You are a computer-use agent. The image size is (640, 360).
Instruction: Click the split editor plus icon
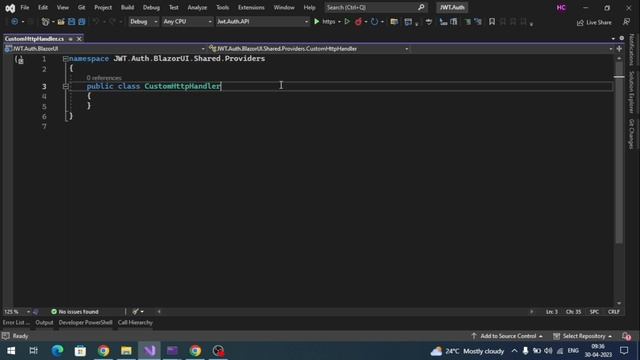pos(619,49)
